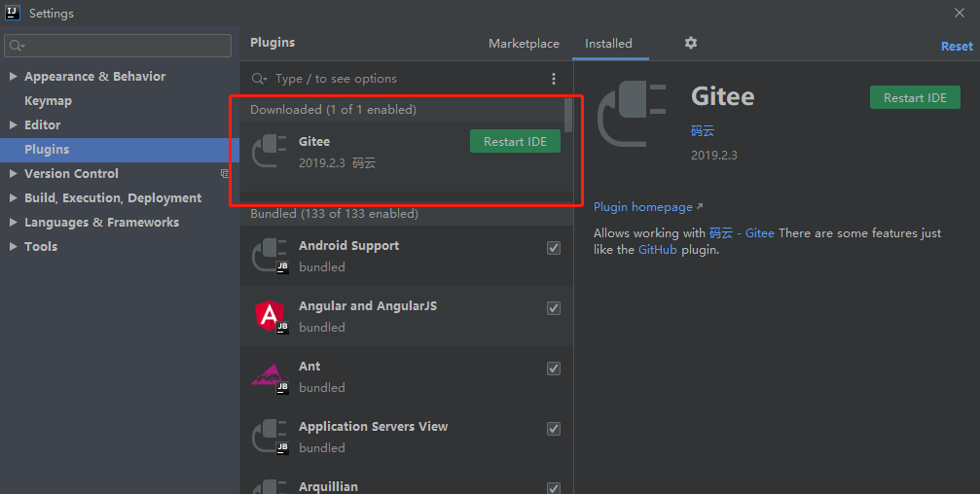Screen dimensions: 980x494
Task: Click the plugin search magnifier icon
Action: click(259, 79)
